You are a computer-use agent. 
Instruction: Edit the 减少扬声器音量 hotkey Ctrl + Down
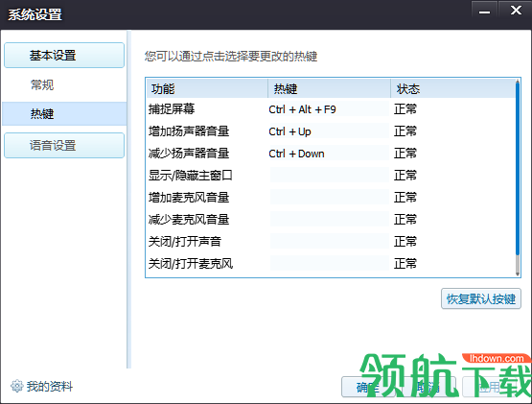tap(329, 154)
